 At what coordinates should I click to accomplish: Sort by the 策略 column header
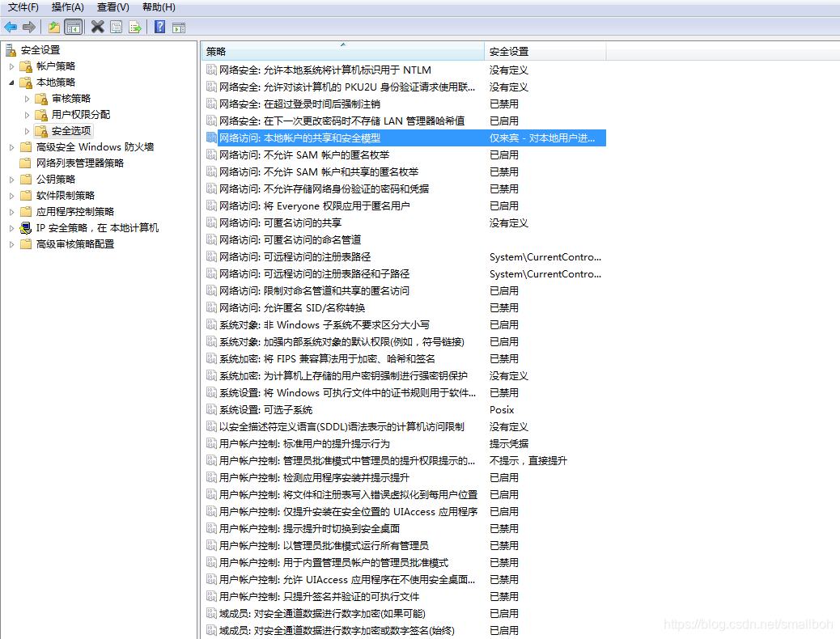click(x=343, y=52)
